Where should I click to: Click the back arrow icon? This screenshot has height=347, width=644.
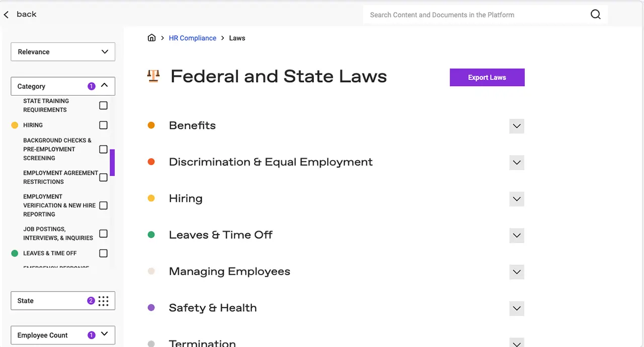[x=6, y=15]
